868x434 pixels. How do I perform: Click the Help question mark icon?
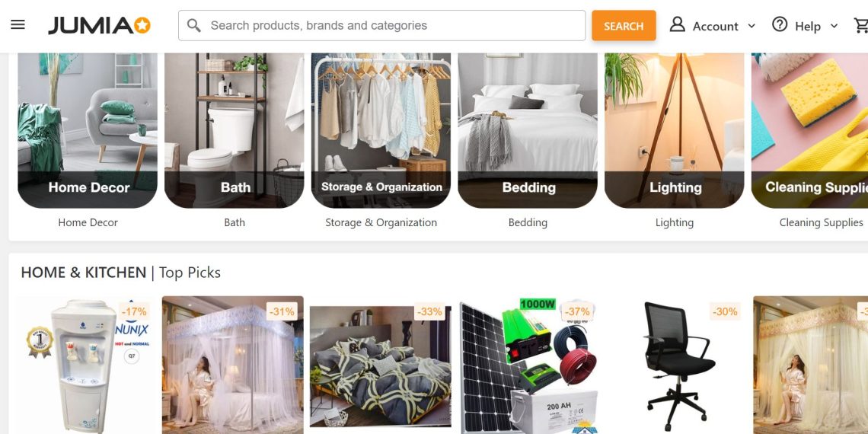click(x=780, y=24)
